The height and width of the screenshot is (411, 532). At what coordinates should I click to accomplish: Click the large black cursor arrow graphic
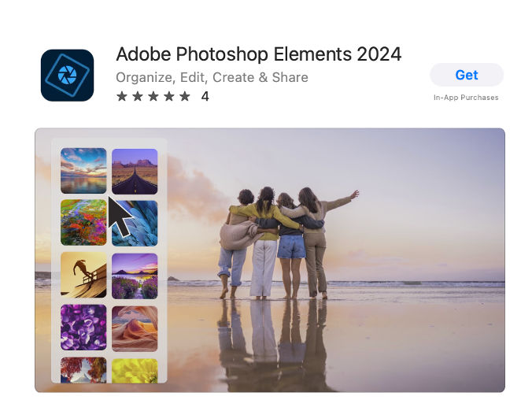[x=119, y=216]
